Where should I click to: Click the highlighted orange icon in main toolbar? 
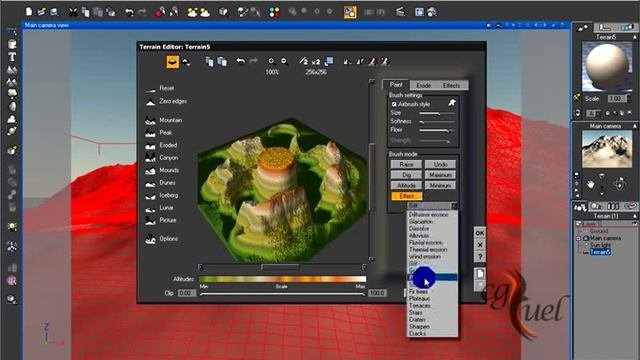pos(350,12)
